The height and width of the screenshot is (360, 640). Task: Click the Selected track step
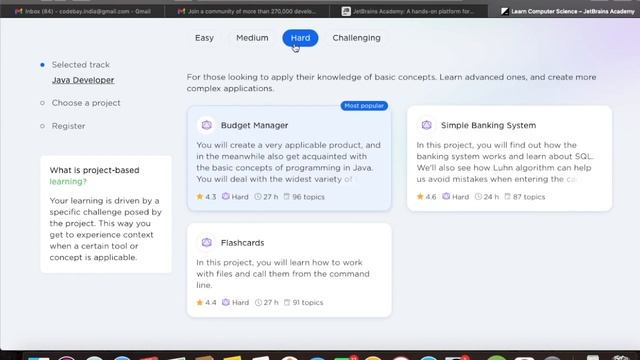point(81,64)
